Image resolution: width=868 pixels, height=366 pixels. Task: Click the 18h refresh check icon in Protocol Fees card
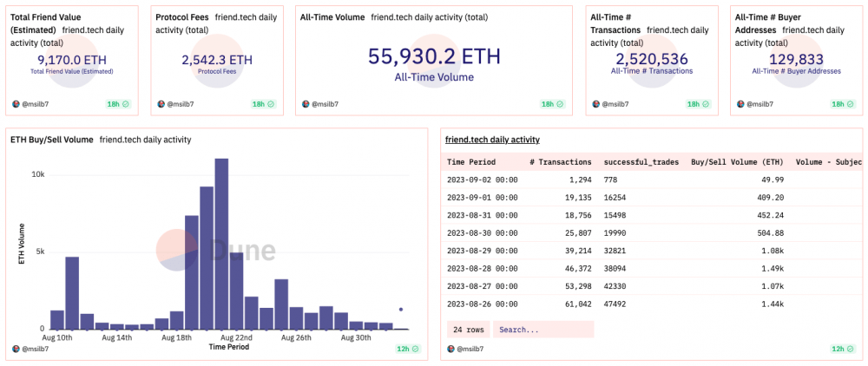click(x=271, y=104)
